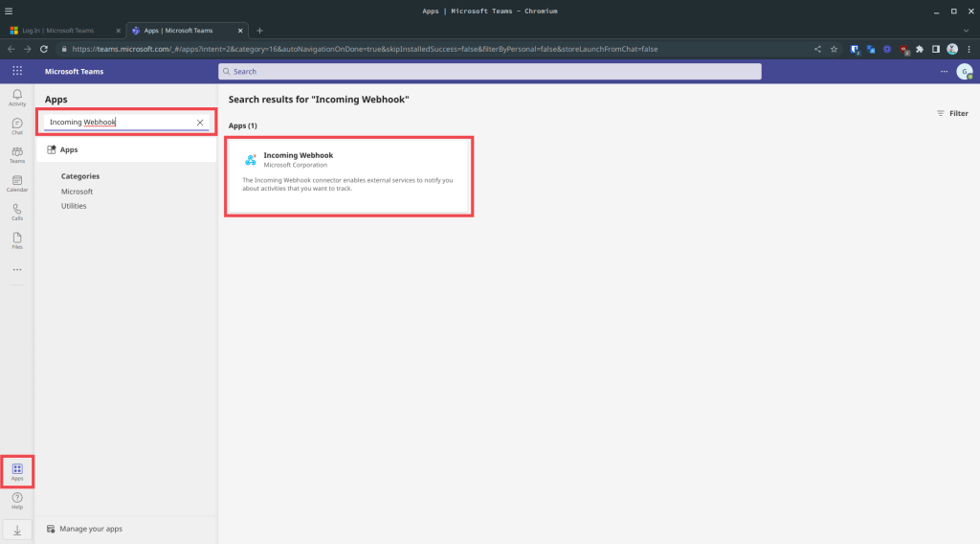Open the Files sidebar icon

(x=17, y=240)
